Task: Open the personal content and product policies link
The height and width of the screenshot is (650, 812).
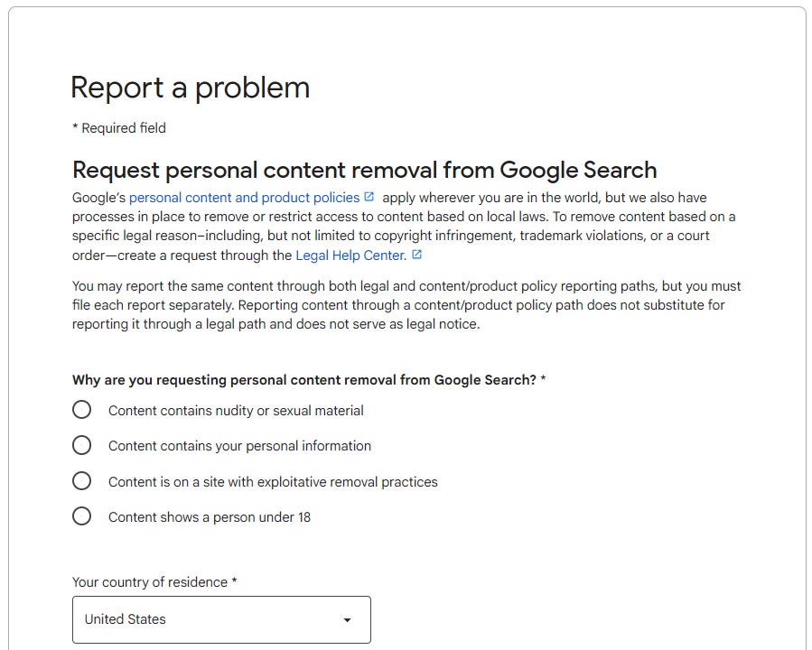Action: (x=244, y=198)
